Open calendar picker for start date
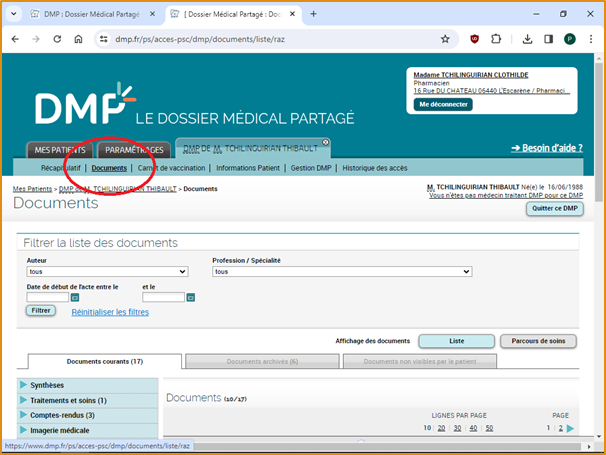Screen dimensions: 606x455 [x=76, y=297]
